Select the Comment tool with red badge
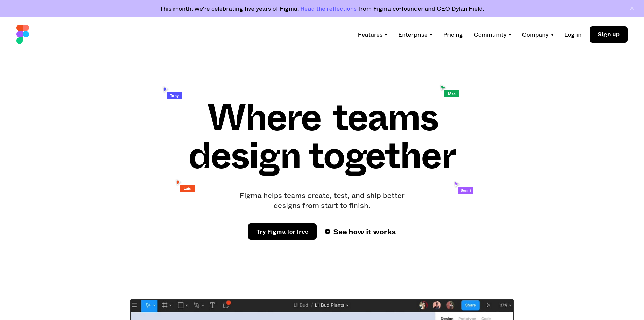Viewport: 644px width, 320px height. click(226, 305)
